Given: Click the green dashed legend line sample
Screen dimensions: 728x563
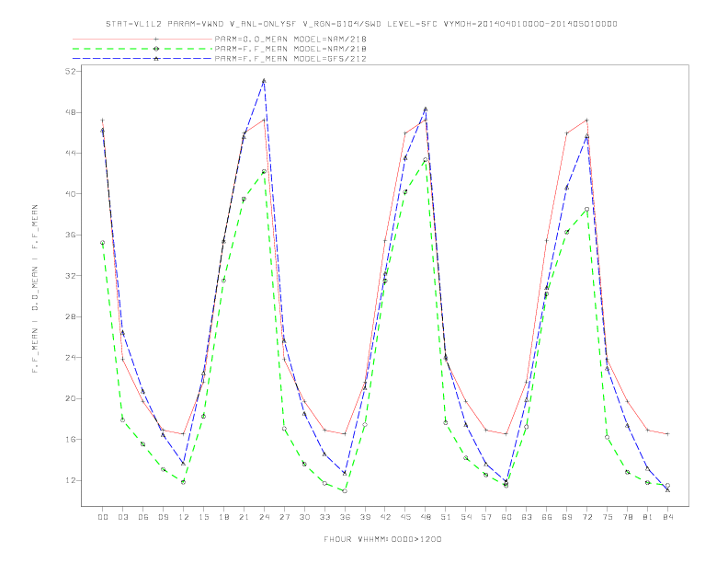Looking at the screenshot, I should [142, 49].
